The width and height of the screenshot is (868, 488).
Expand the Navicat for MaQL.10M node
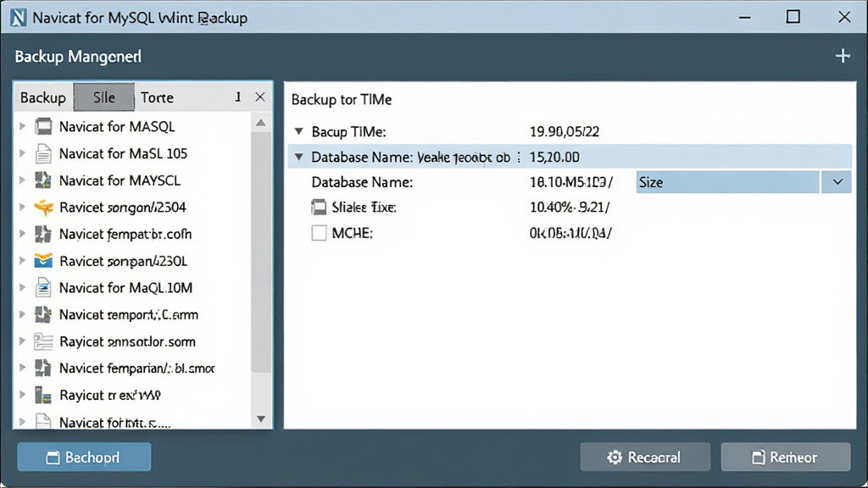tap(22, 287)
